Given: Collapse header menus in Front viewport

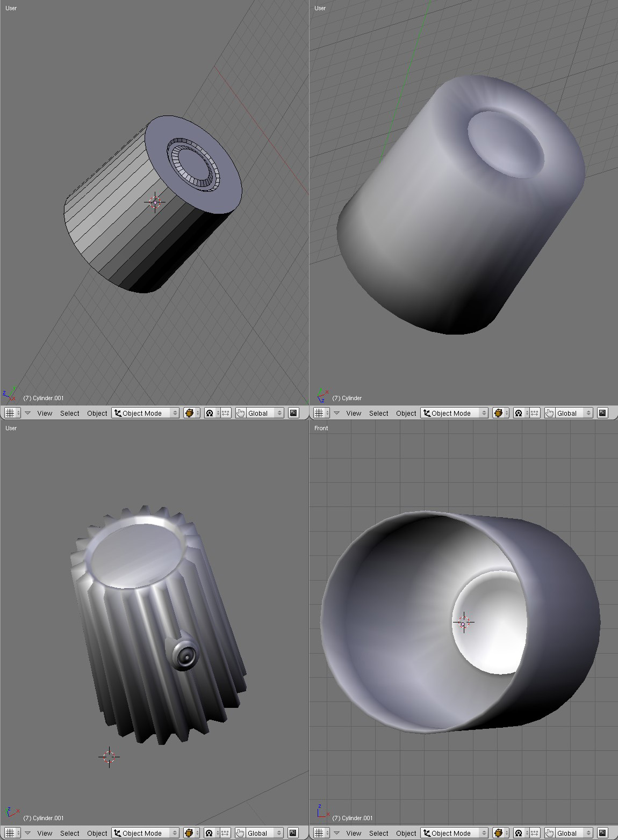Looking at the screenshot, I should tap(337, 833).
